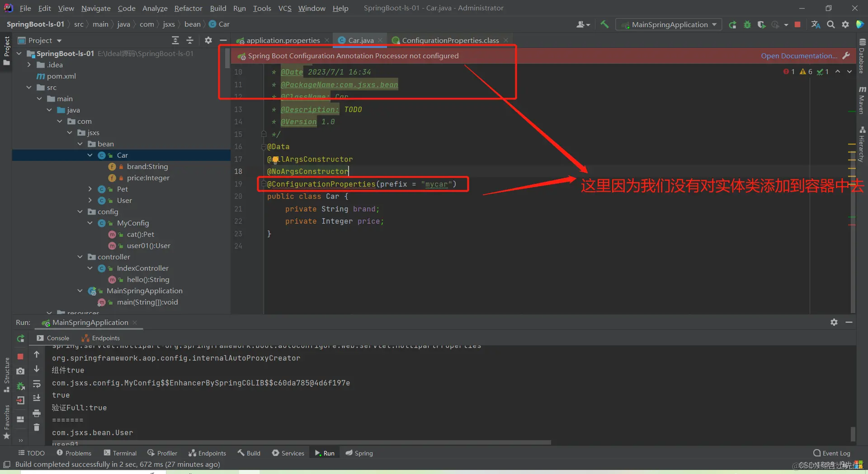Expand the Pet class node
Viewport: 868px width, 474px height.
(x=90, y=189)
